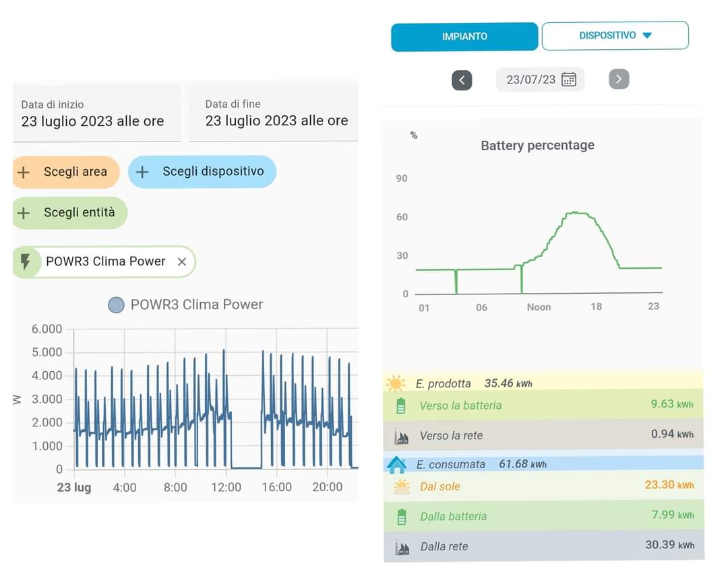Select the Dalla rete row label
Viewport: 728px width, 582px height.
[444, 547]
